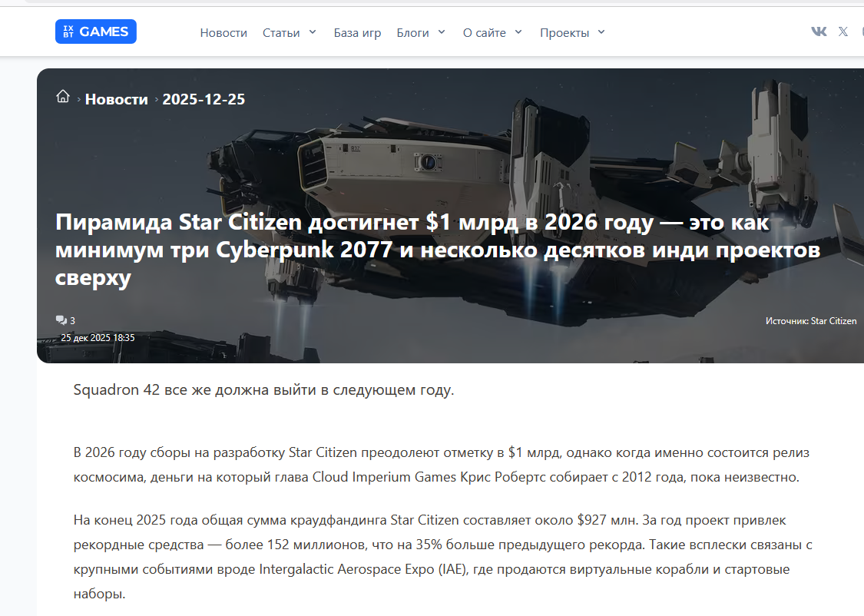The image size is (864, 616).
Task: Open the iXBT Games logo homepage
Action: [x=96, y=31]
